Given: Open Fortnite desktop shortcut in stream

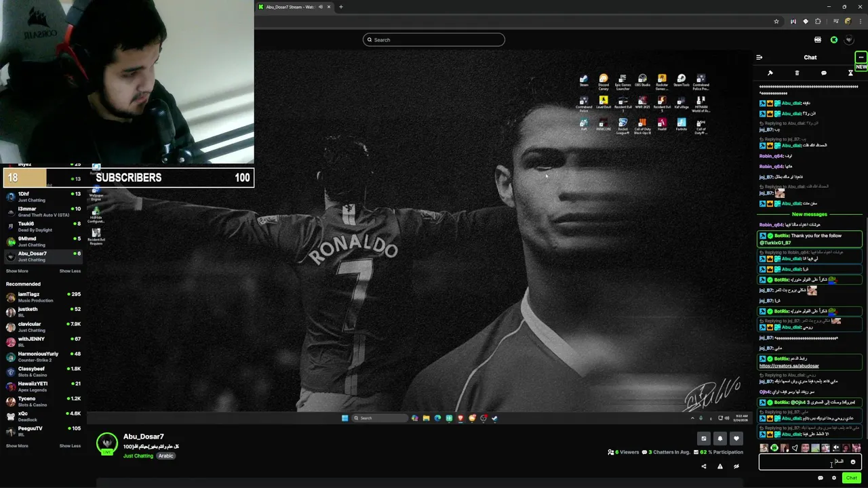Looking at the screenshot, I should coord(682,125).
